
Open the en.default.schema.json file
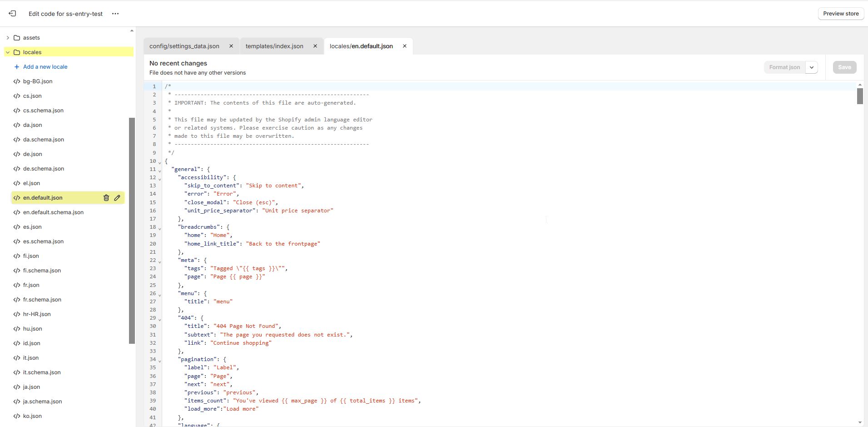pyautogui.click(x=53, y=212)
